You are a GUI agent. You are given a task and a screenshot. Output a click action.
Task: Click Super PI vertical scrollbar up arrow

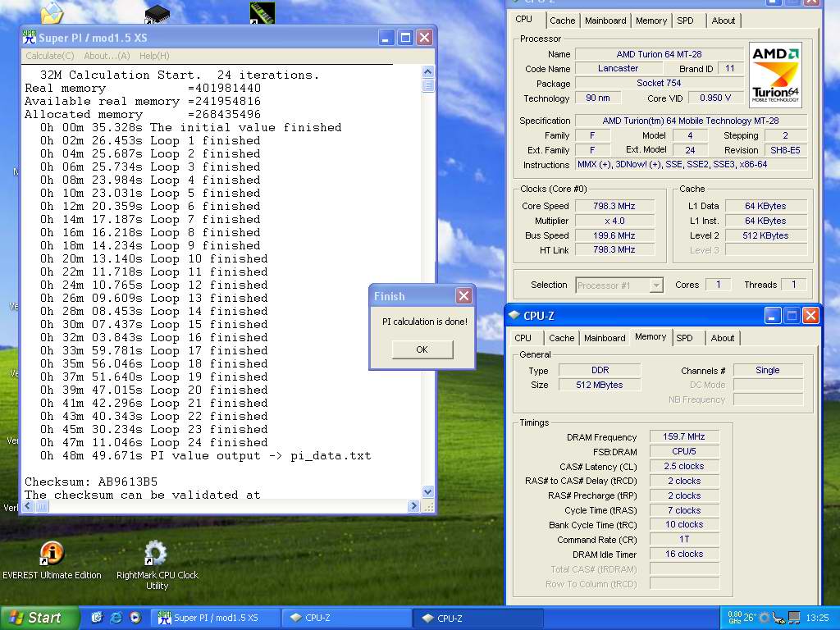pos(427,72)
